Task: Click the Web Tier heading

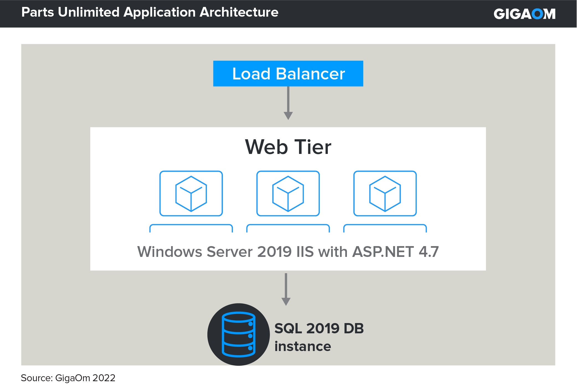Action: [x=288, y=147]
